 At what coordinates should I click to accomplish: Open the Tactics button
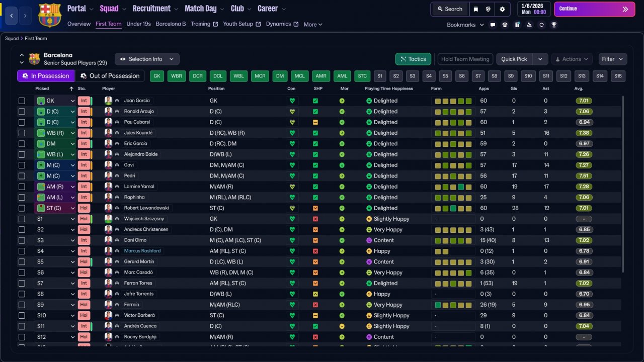pyautogui.click(x=413, y=59)
